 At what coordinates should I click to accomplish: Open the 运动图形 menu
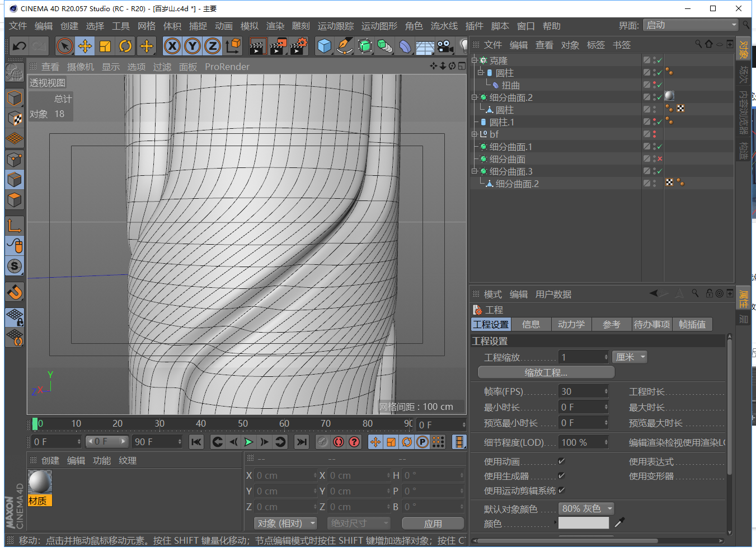379,26
